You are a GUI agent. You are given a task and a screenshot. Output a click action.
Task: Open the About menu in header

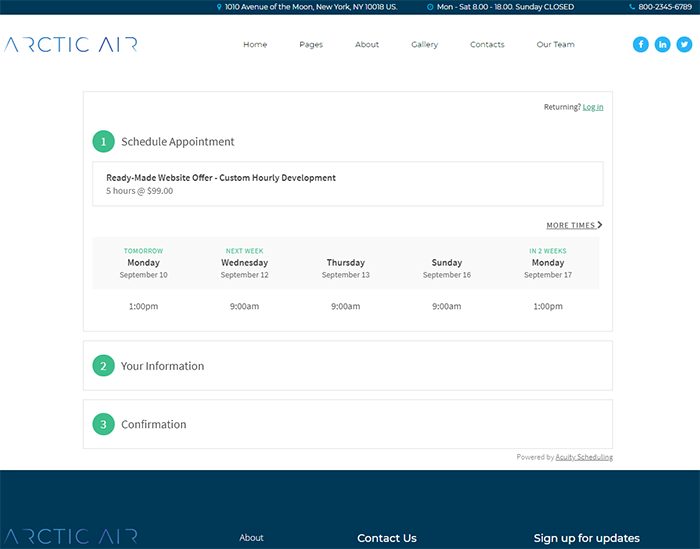point(367,44)
